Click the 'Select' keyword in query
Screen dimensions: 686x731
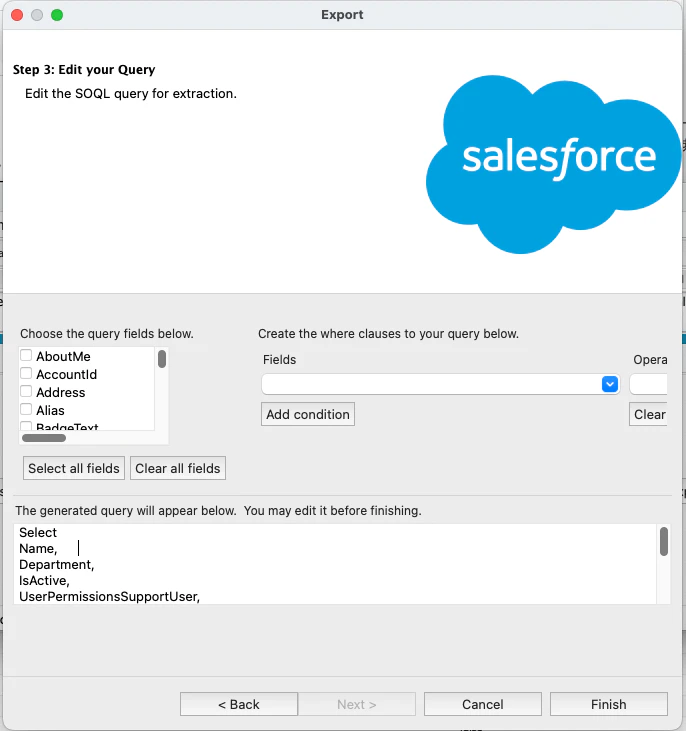[x=38, y=532]
